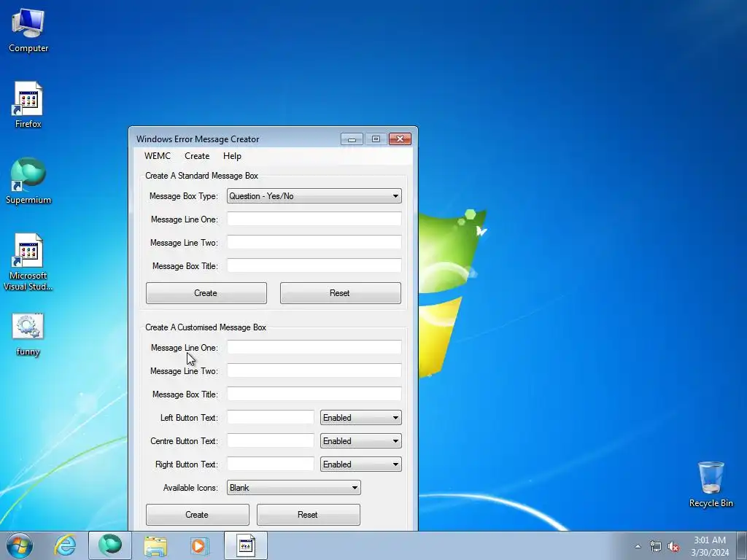Switch to Supermium taskbar button
Image resolution: width=747 pixels, height=560 pixels.
click(x=110, y=545)
